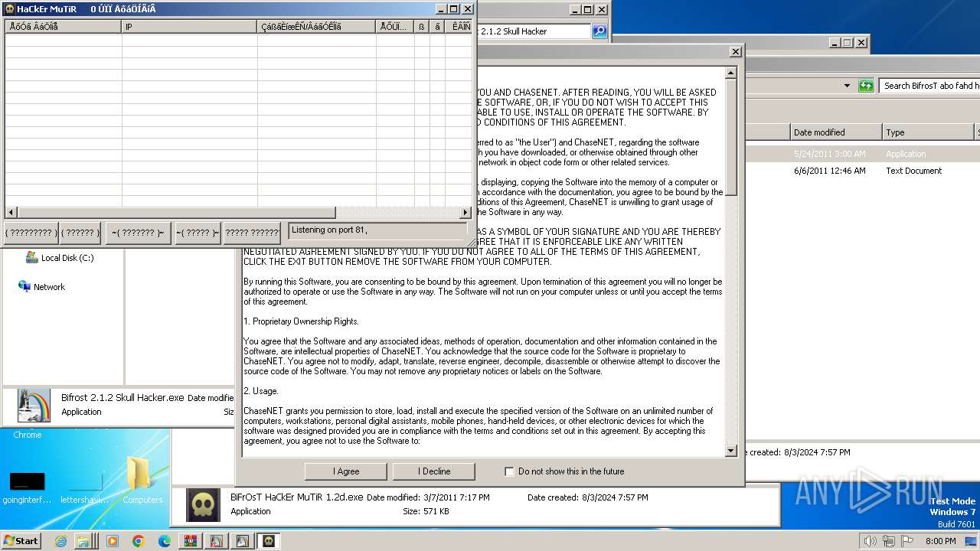Click the '????? ??????' button
The image size is (980, 551).
(252, 233)
